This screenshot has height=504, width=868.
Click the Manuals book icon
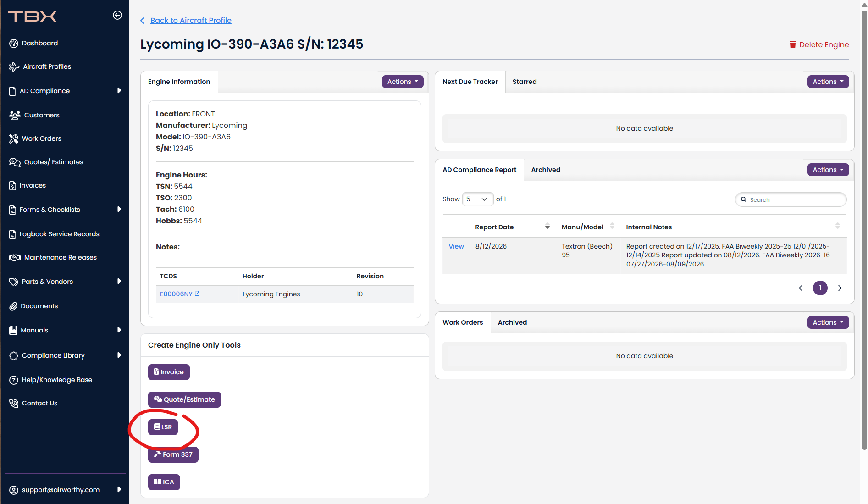click(13, 331)
